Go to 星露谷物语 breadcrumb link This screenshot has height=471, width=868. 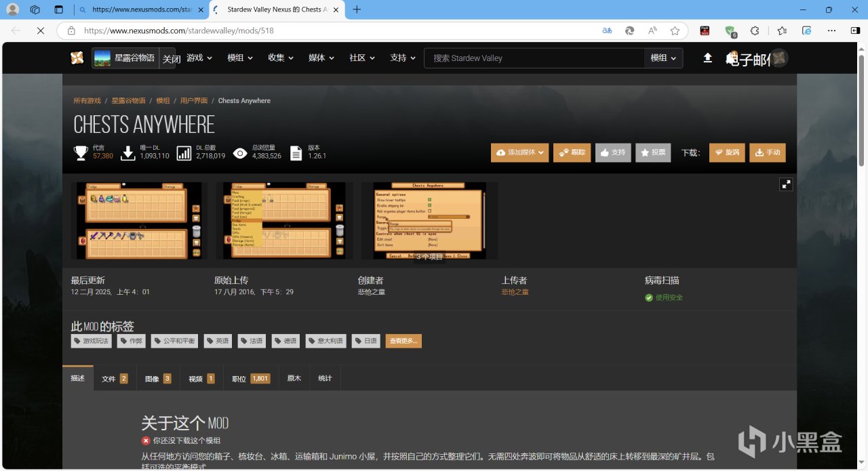pos(129,100)
